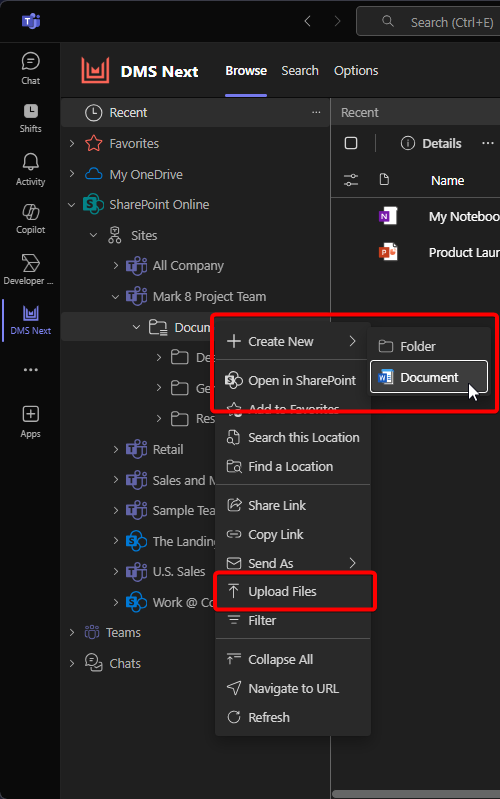Go back using the left arrow
The height and width of the screenshot is (799, 500).
(x=307, y=21)
